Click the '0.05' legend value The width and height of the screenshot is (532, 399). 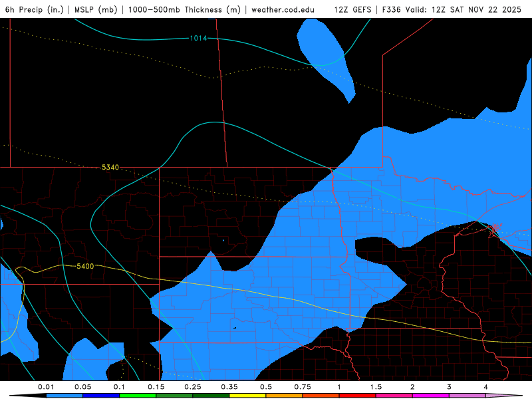pyautogui.click(x=82, y=387)
